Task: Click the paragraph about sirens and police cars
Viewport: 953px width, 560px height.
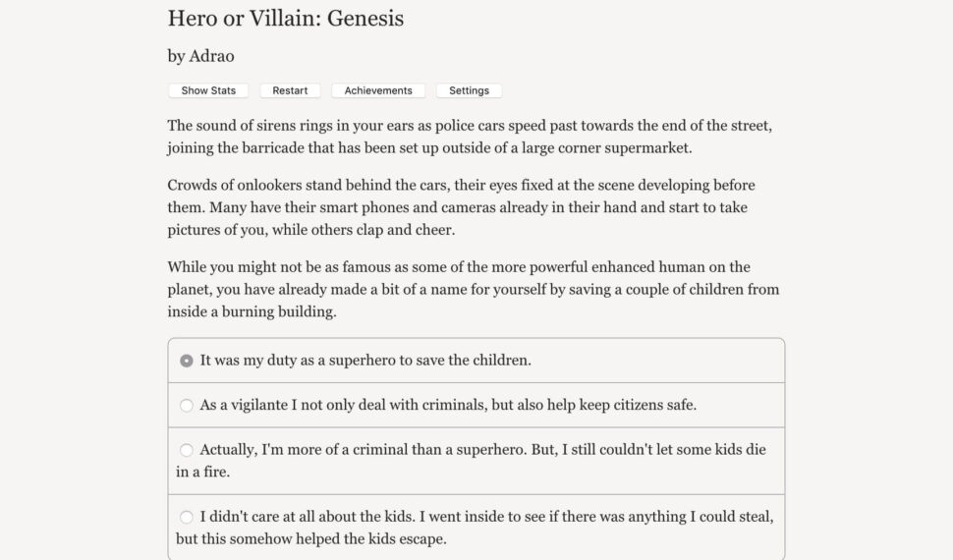Action: [x=462, y=138]
